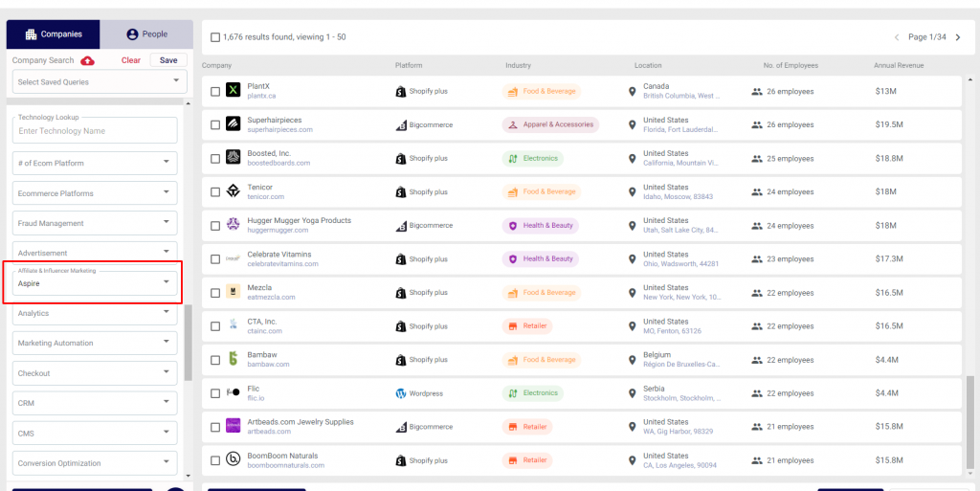Viewport: 980px width, 491px height.
Task: Click the Save query button
Action: pyautogui.click(x=168, y=60)
